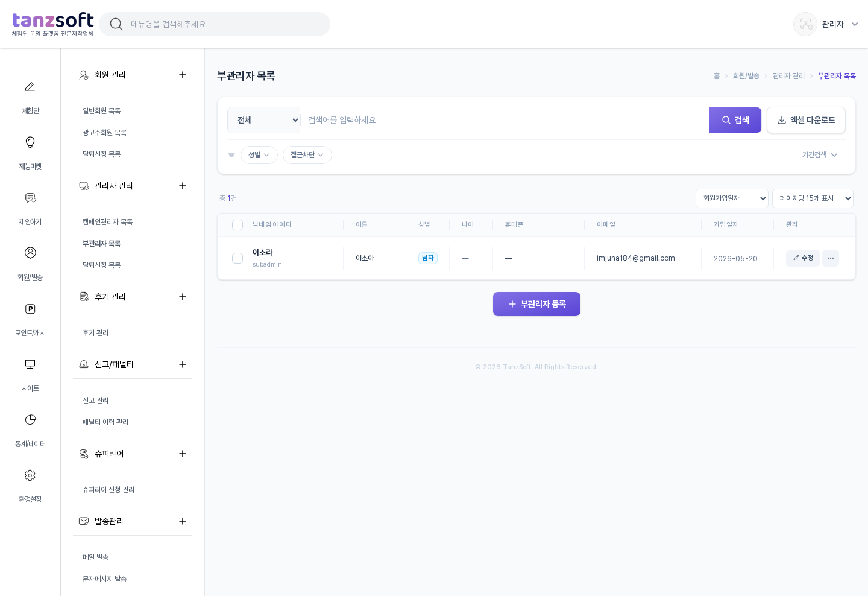Open the 체험단 sidebar section
The height and width of the screenshot is (596, 868).
[x=30, y=96]
